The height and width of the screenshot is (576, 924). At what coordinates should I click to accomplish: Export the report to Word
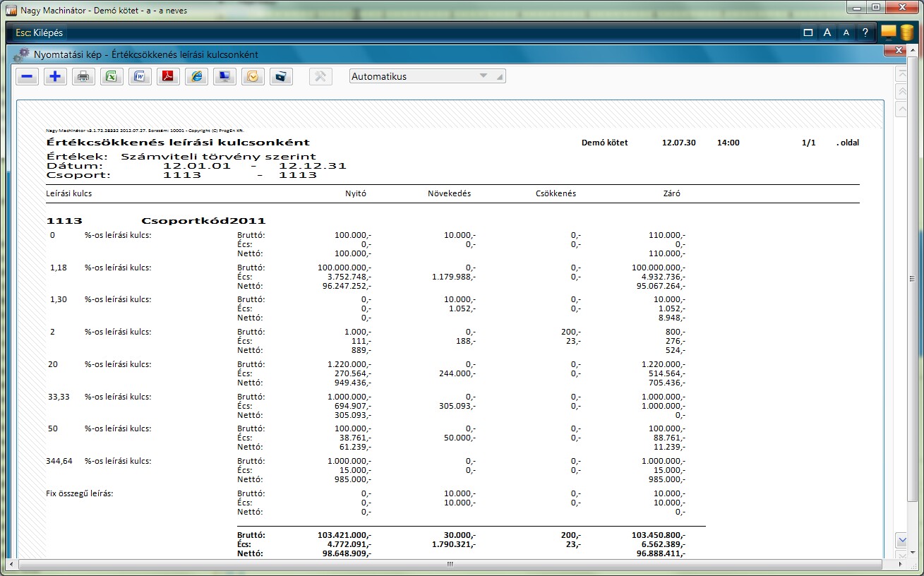coord(140,77)
